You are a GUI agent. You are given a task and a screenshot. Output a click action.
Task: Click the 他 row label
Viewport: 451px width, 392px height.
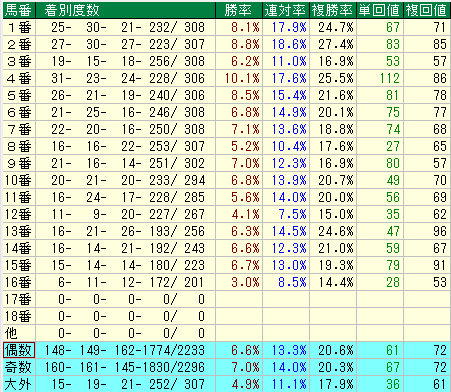[19, 333]
